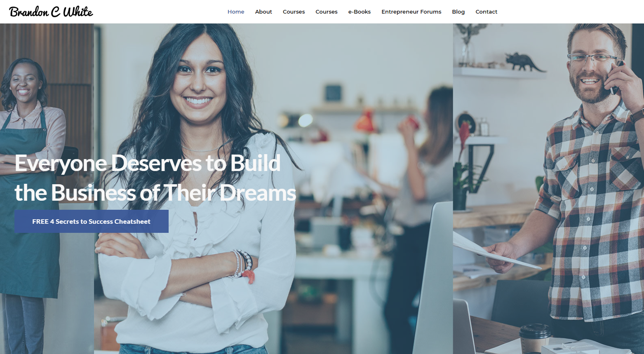Click FREE 4 Secrets to Success Cheatsheet button

pos(92,221)
